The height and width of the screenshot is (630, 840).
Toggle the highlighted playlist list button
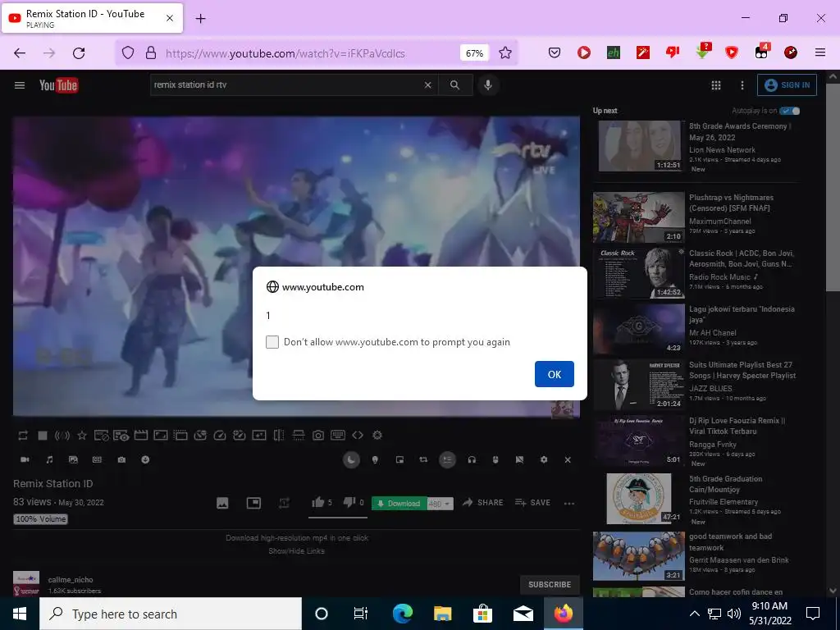(x=447, y=459)
